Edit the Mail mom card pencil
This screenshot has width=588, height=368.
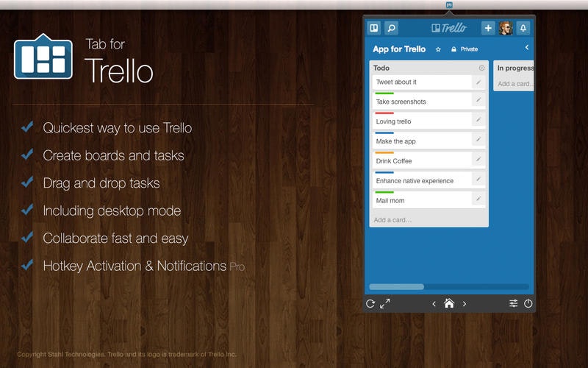[478, 199]
